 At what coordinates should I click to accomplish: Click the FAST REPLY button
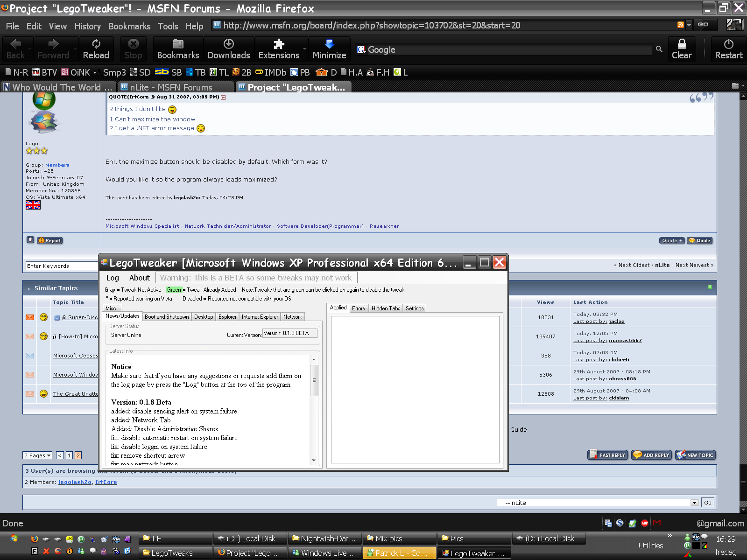tap(607, 455)
